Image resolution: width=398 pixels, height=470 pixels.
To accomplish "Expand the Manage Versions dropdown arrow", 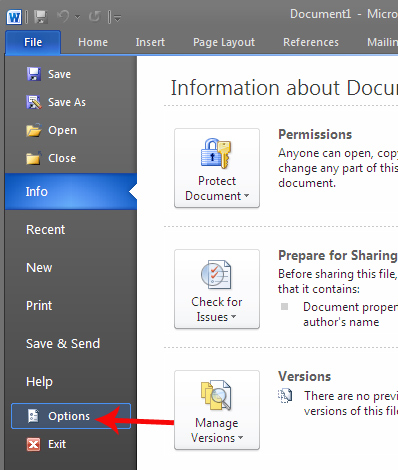I will (241, 438).
